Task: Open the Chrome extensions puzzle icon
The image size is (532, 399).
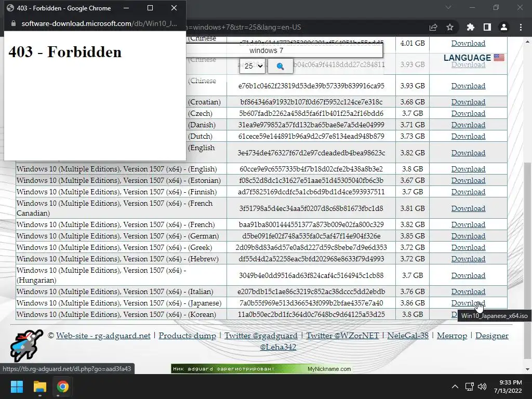Action: (470, 27)
